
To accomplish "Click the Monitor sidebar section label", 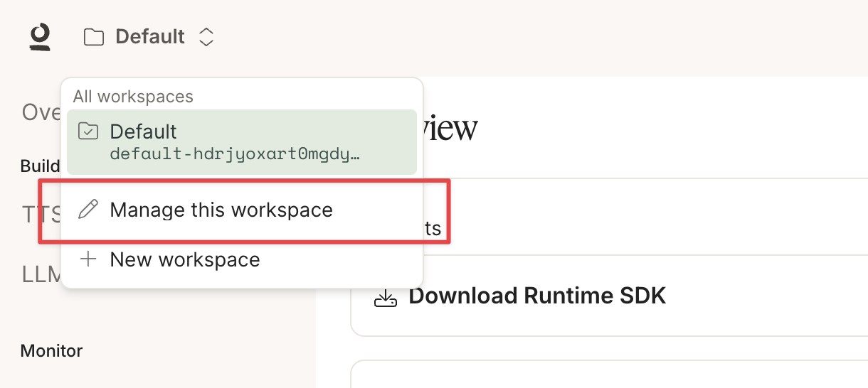I will [51, 350].
